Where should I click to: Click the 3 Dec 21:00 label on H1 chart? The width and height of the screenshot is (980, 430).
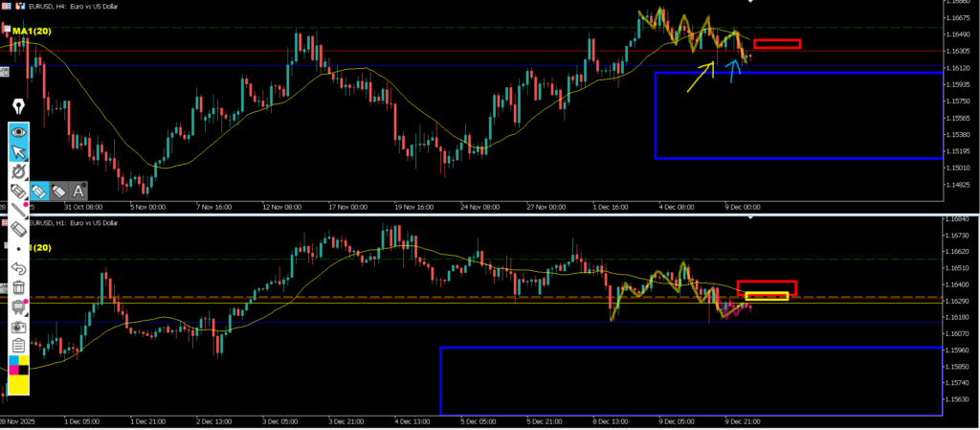pyautogui.click(x=346, y=422)
